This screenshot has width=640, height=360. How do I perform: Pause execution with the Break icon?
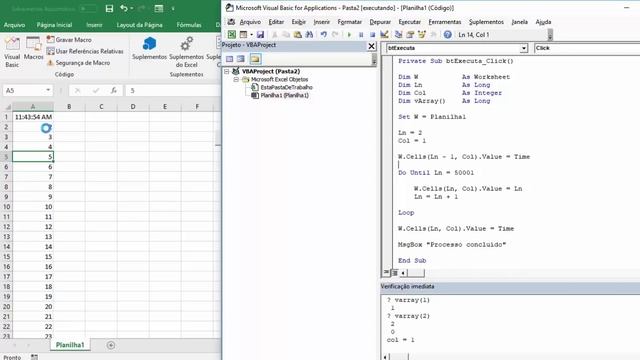pos(361,35)
